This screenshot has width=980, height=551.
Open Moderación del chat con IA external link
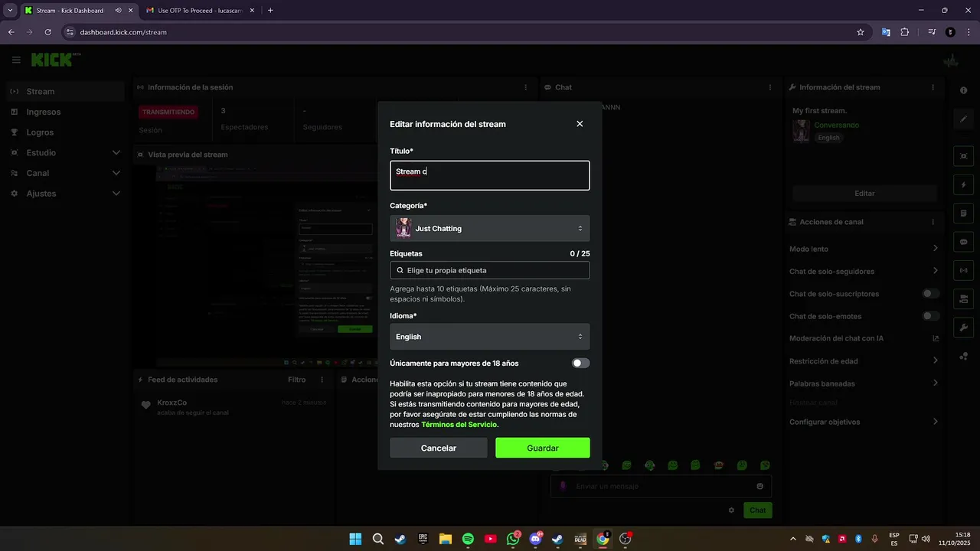(936, 338)
